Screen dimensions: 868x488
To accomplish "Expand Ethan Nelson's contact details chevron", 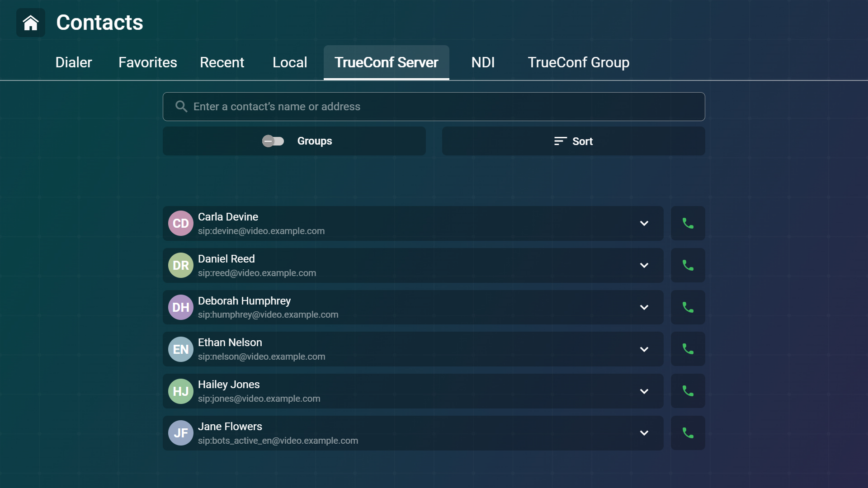I will click(644, 349).
